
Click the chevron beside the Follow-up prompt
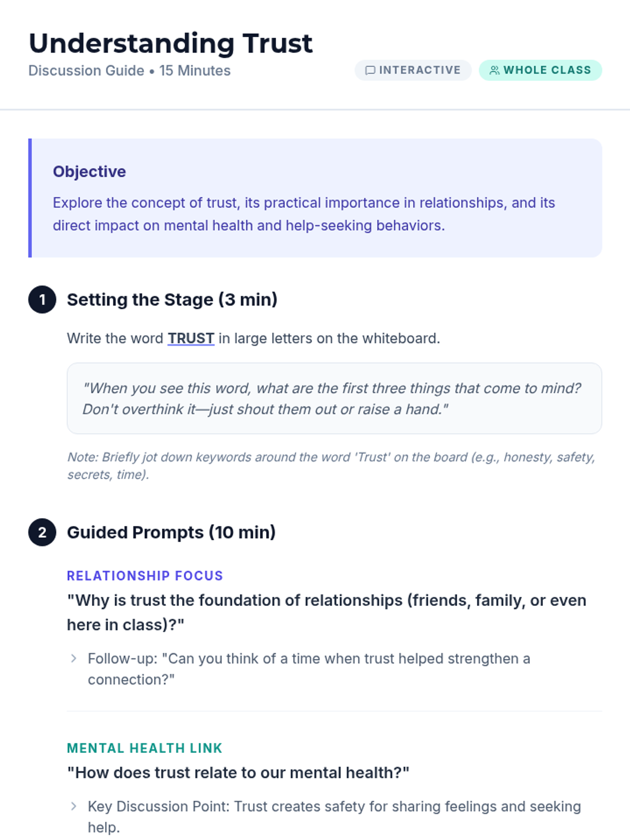[x=73, y=658]
